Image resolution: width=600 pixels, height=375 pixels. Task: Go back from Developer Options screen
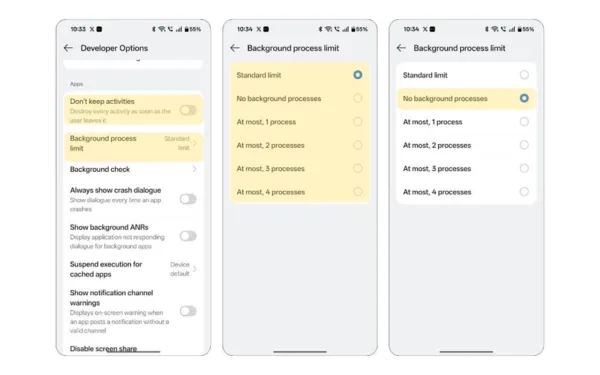point(68,48)
